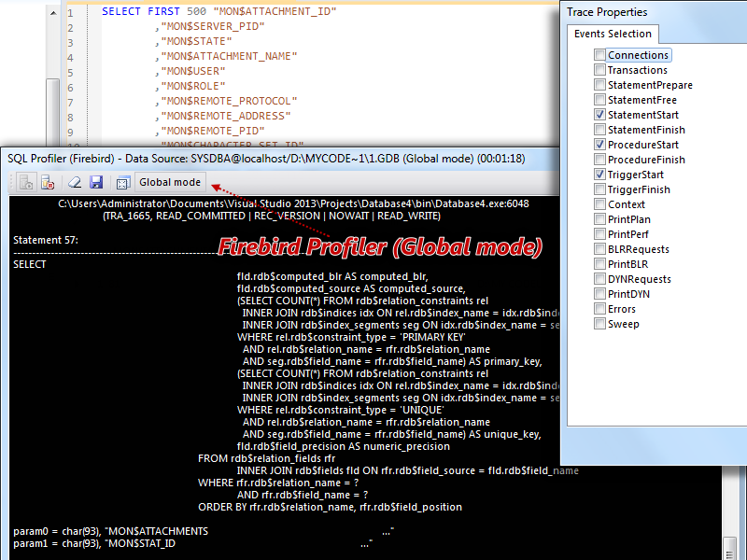
Task: Click the WHERE rfr.rdb$relation_name = ? line
Action: [278, 483]
